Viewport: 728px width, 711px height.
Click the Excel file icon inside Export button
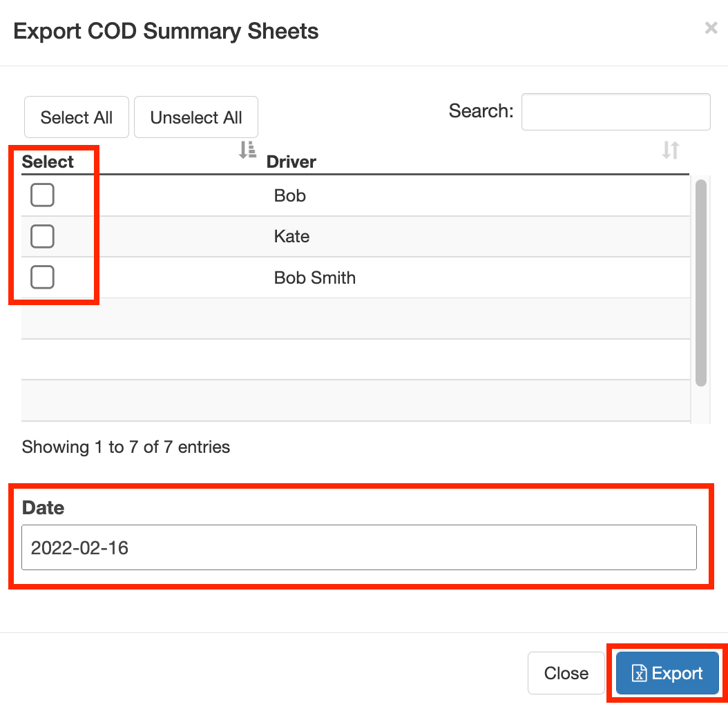pos(641,673)
